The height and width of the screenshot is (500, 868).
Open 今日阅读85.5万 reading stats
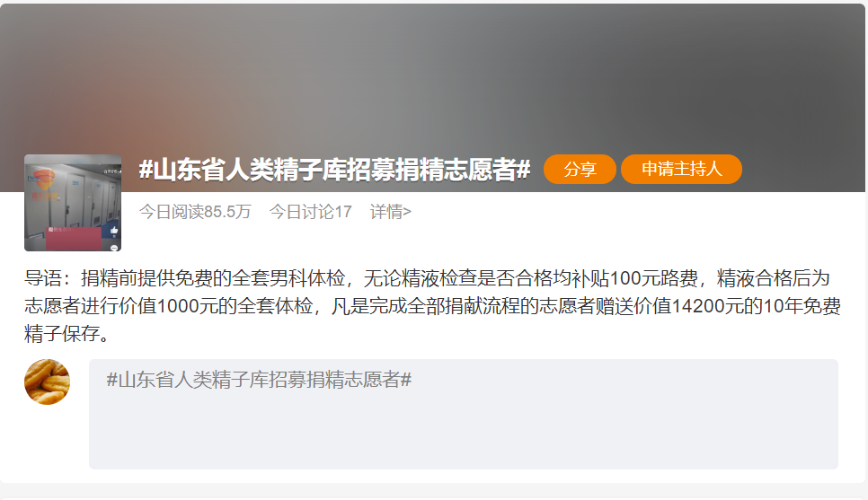click(195, 211)
